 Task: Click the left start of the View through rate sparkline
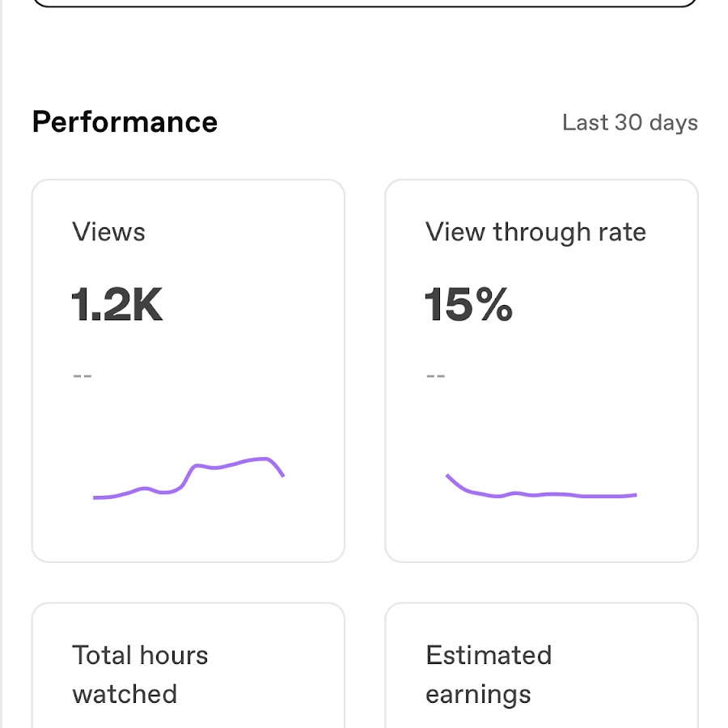(x=448, y=476)
